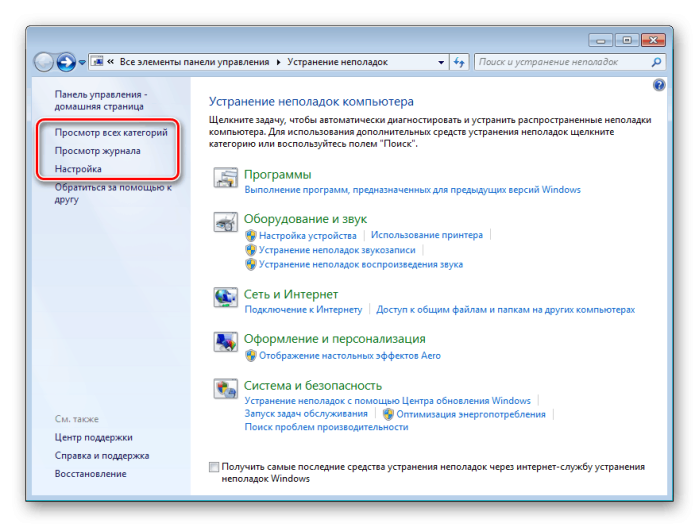Open the Оборудование и звук heading
Screen dimensions: 699x527
pos(305,219)
